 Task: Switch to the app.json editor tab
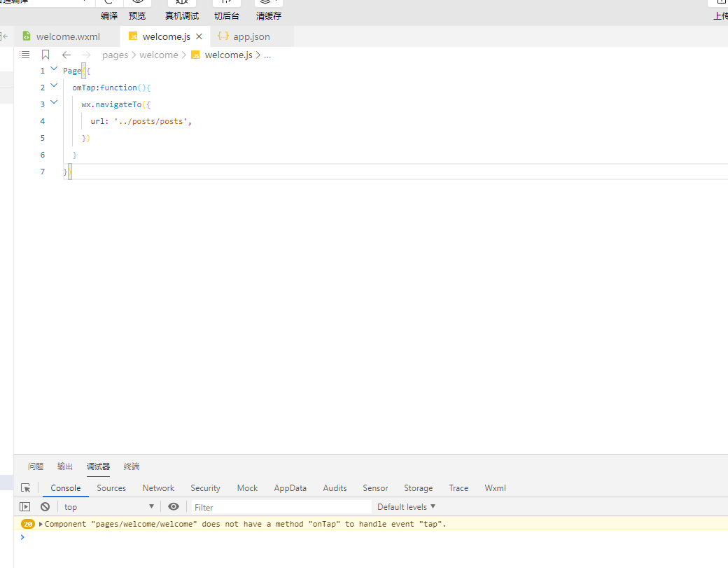click(251, 36)
